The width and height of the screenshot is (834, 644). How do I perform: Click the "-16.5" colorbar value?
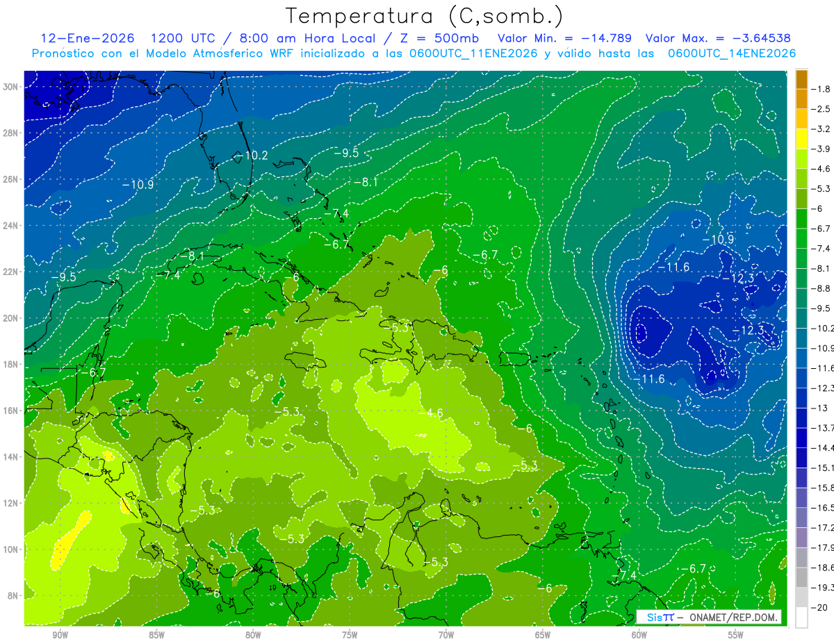pos(822,508)
